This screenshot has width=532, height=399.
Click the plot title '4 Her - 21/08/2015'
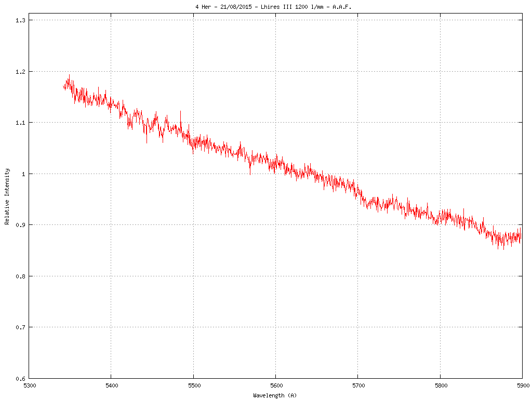coord(273,7)
